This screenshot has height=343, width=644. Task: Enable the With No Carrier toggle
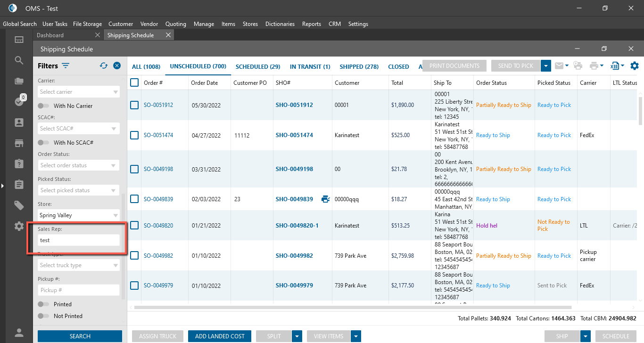(43, 106)
